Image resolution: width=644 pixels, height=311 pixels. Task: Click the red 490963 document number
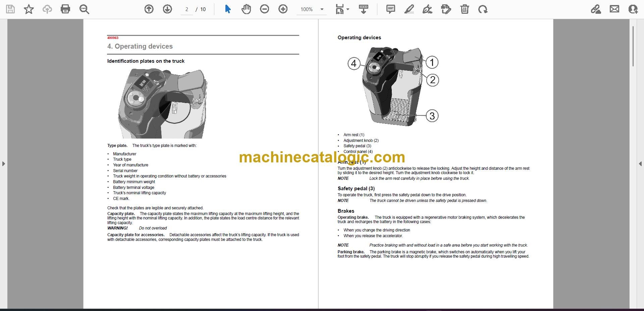113,38
